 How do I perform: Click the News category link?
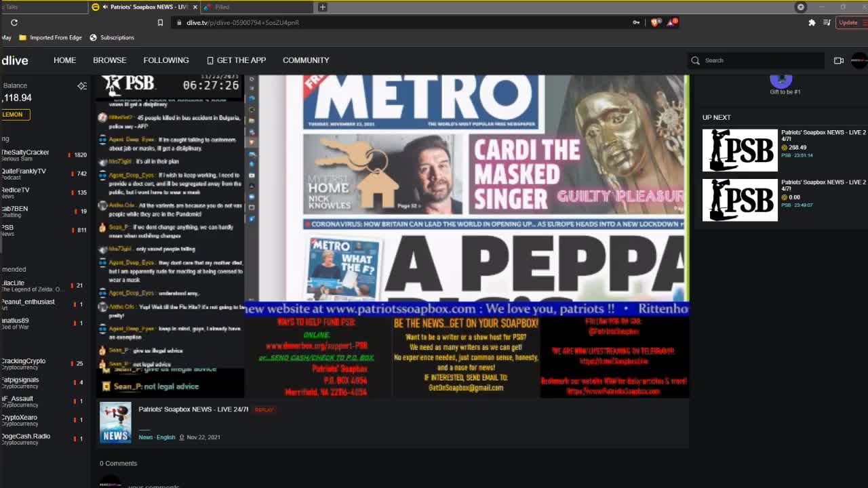point(146,437)
